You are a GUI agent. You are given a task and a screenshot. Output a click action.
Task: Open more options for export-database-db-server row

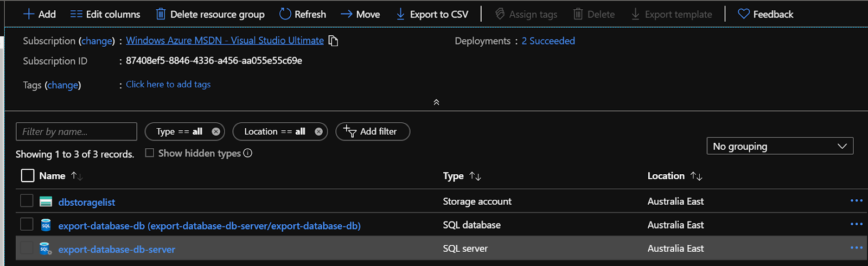click(x=856, y=248)
